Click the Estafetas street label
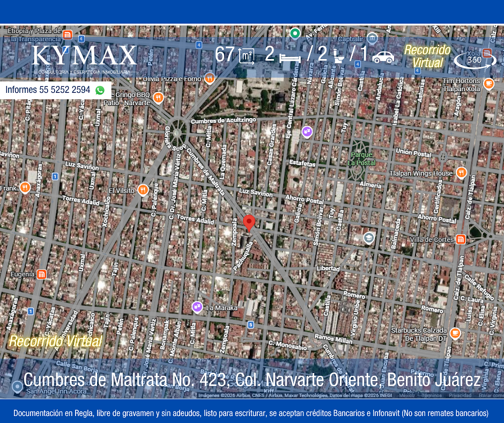Viewport: 504px width, 423px height. click(302, 163)
